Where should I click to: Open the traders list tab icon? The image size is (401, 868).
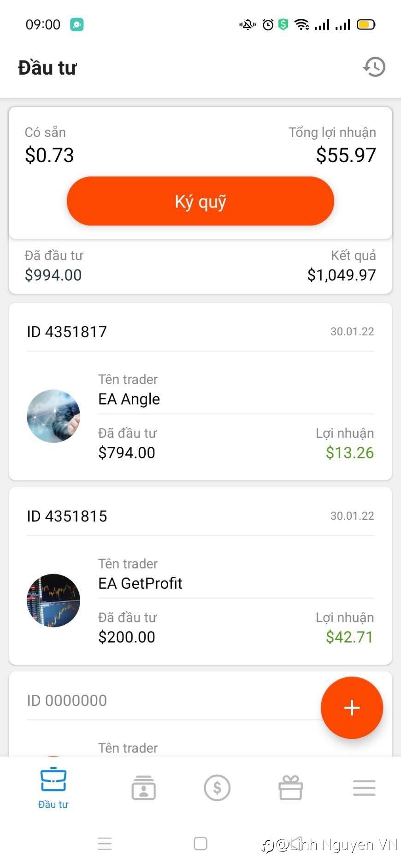click(144, 788)
